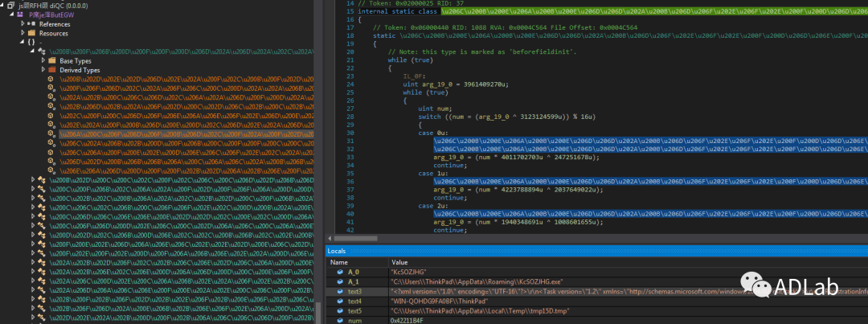
Task: Expand the Resources node
Action: (x=23, y=33)
